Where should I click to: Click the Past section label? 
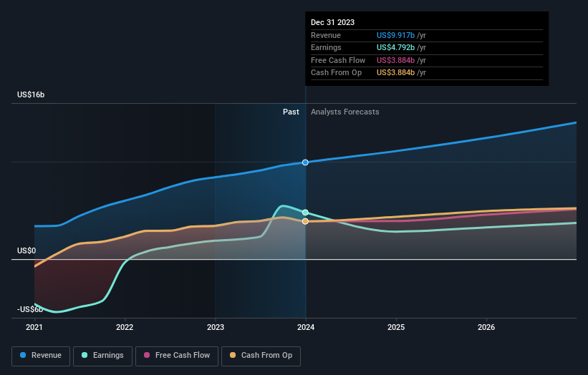tap(291, 112)
